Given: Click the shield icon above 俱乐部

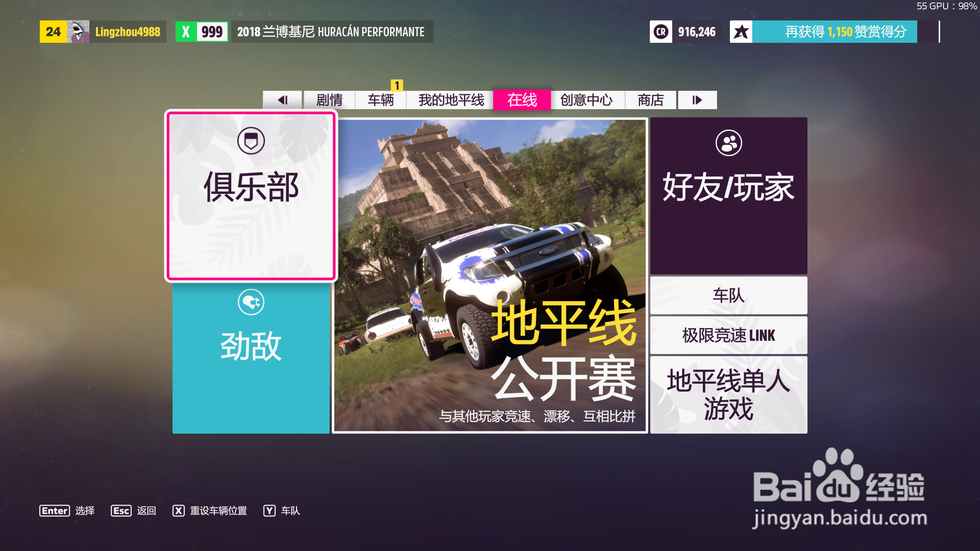Looking at the screenshot, I should tap(251, 141).
